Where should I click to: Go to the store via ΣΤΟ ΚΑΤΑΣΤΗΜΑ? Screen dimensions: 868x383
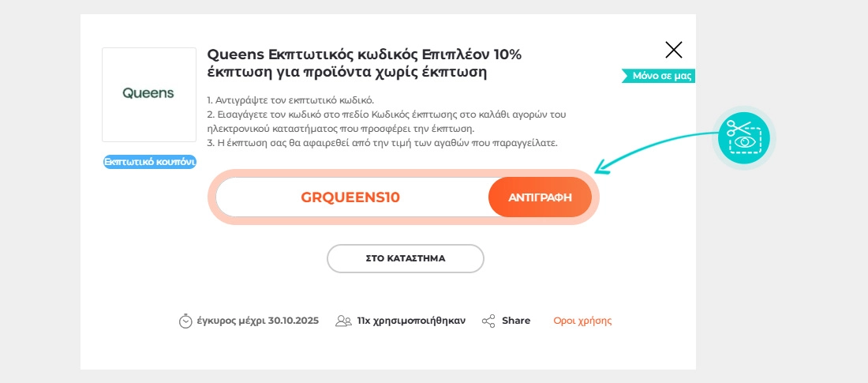pos(405,258)
